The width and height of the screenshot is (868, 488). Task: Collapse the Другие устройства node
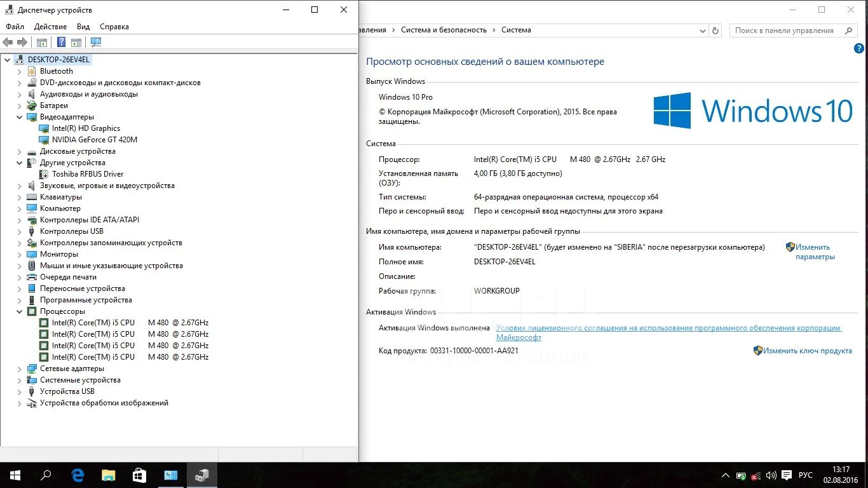pyautogui.click(x=19, y=163)
